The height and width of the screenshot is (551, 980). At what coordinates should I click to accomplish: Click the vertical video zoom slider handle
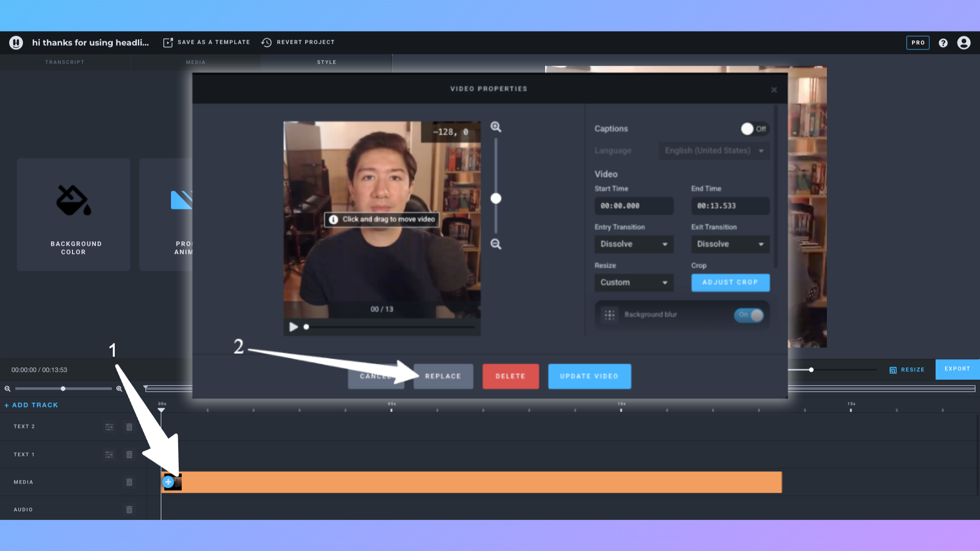point(496,198)
